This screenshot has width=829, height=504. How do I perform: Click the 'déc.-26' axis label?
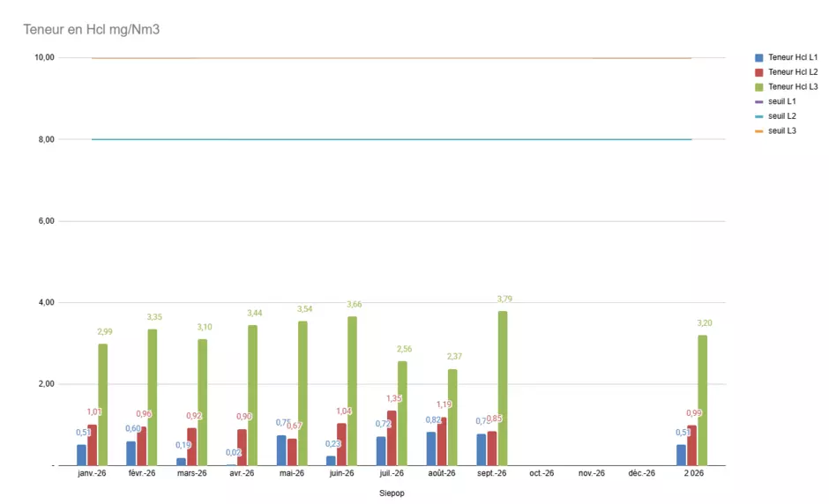click(x=641, y=473)
